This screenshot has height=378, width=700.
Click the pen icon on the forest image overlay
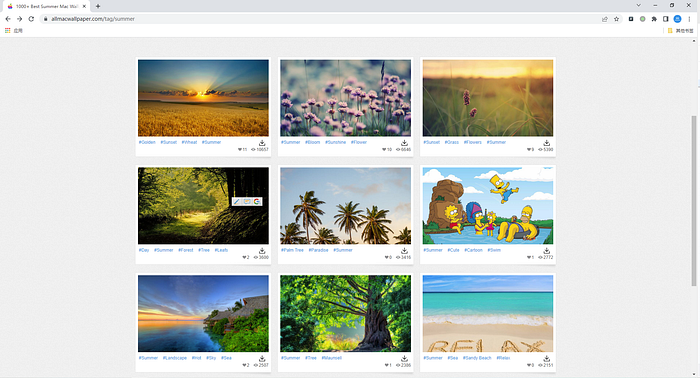pos(237,202)
